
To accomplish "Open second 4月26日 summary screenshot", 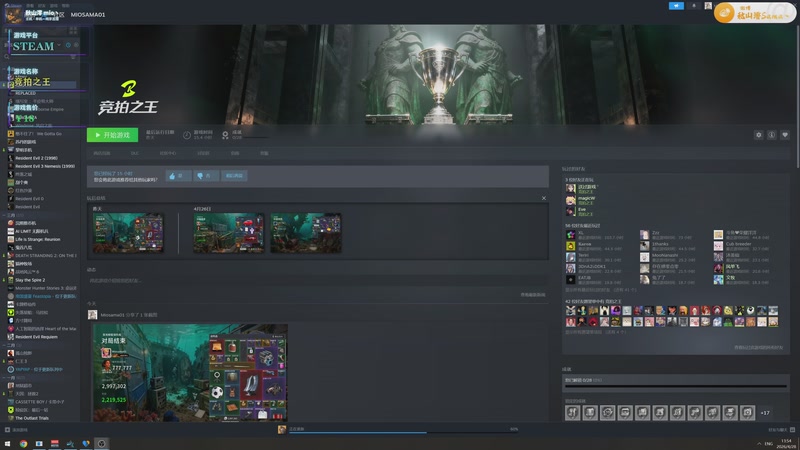I will point(306,233).
